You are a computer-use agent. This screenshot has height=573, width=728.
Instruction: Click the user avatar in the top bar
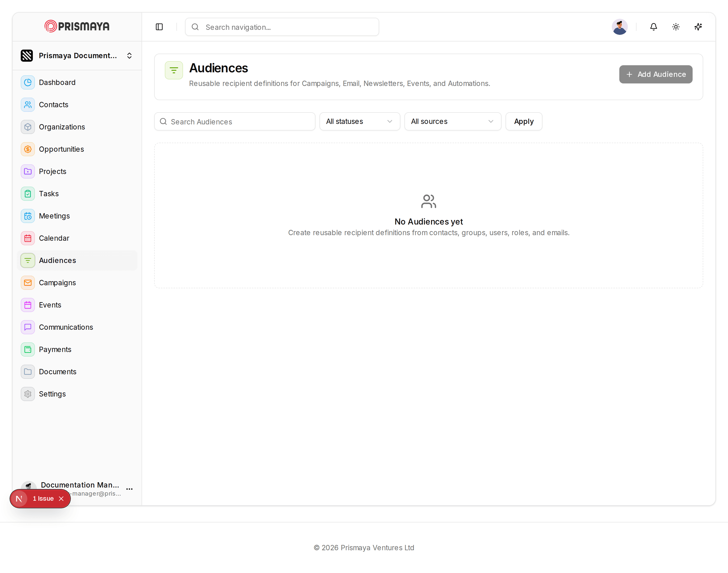(x=620, y=27)
